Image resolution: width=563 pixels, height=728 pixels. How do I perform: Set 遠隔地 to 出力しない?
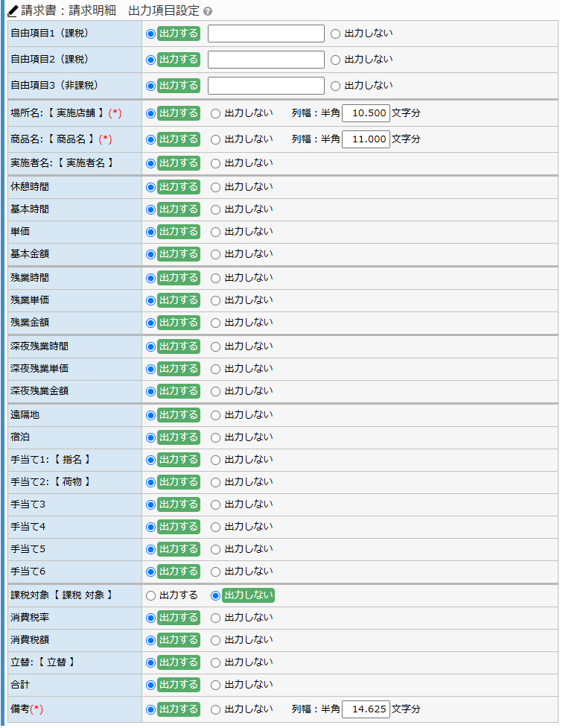click(215, 416)
